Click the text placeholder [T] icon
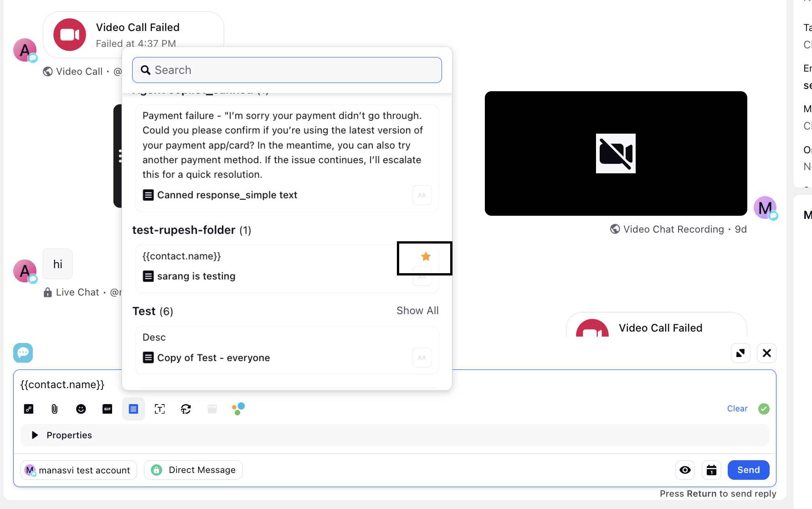812x509 pixels. pyautogui.click(x=159, y=409)
